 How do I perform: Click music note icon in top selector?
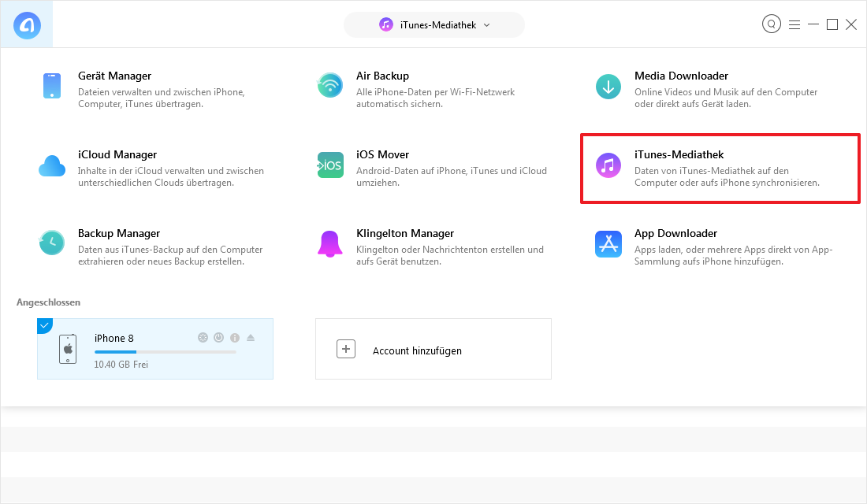pyautogui.click(x=386, y=25)
